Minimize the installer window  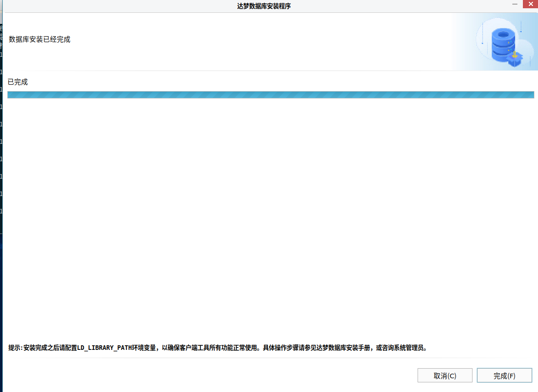pyautogui.click(x=515, y=4)
